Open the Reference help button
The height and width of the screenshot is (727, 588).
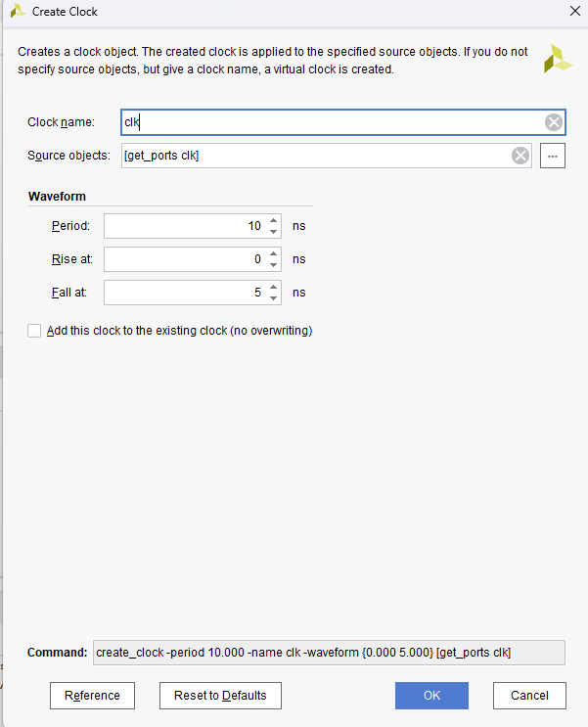[x=92, y=696]
